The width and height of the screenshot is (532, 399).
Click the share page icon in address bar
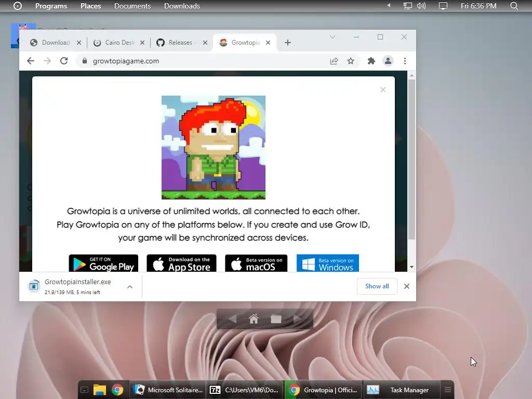(x=334, y=61)
